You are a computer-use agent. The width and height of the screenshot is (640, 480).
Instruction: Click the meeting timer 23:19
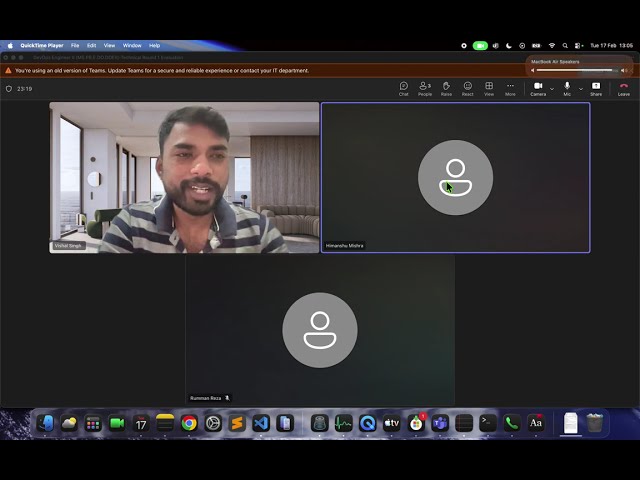pyautogui.click(x=24, y=89)
